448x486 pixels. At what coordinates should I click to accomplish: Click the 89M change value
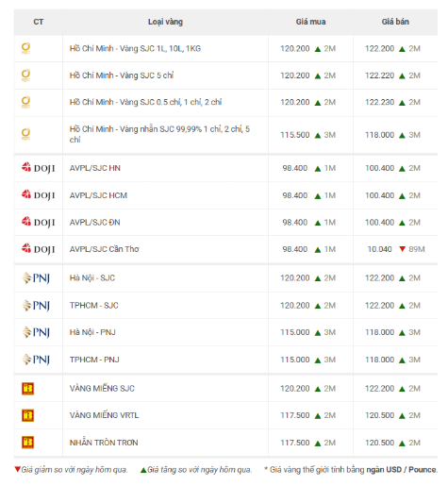tap(417, 249)
